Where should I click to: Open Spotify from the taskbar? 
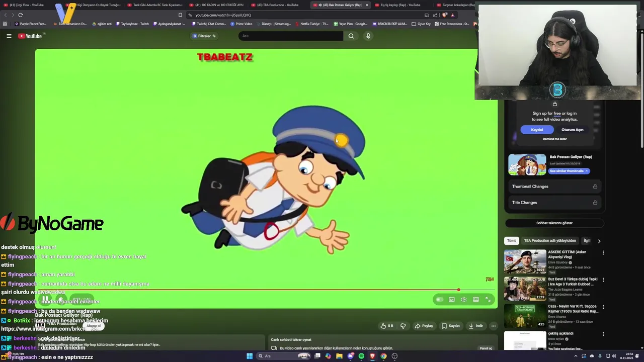(x=361, y=356)
